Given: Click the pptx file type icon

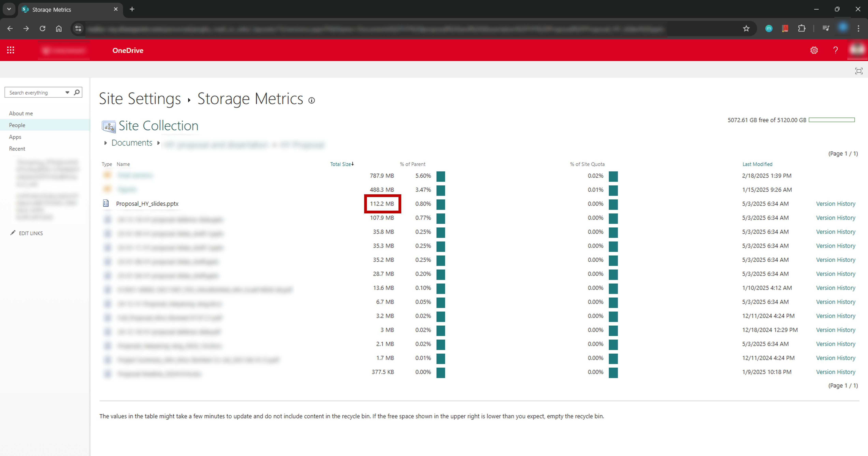Looking at the screenshot, I should click(106, 203).
